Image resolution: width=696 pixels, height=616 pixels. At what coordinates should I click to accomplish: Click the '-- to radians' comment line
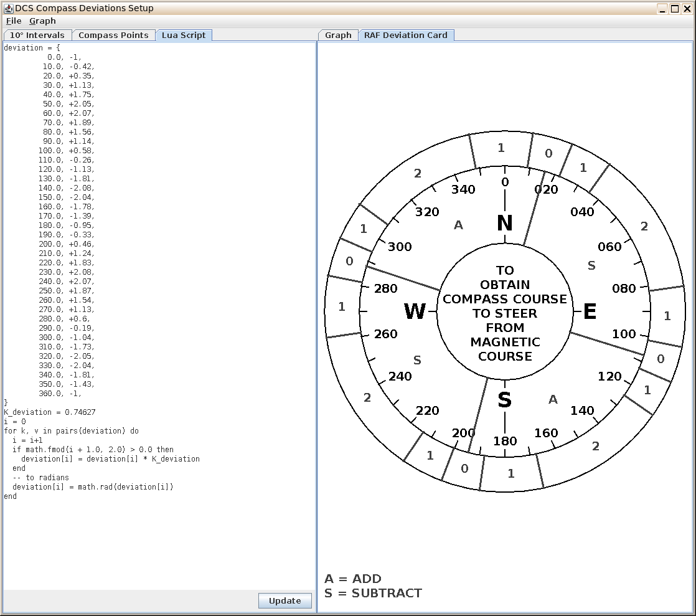(x=41, y=478)
